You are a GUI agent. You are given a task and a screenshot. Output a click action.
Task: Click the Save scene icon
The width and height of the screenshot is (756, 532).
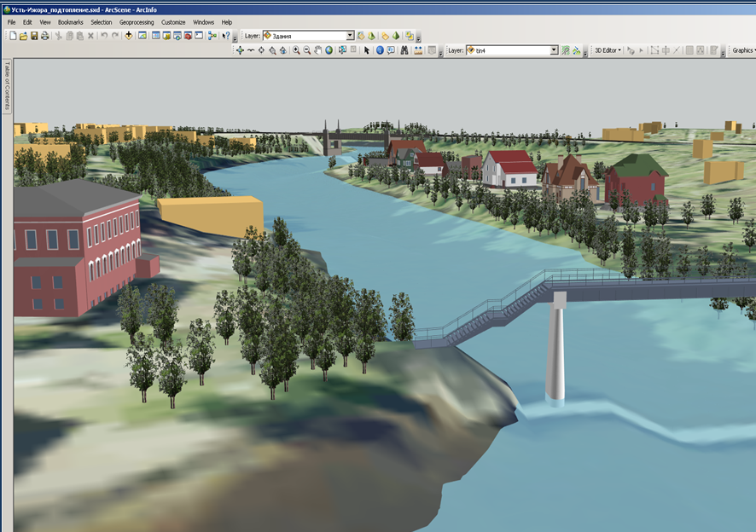[34, 36]
